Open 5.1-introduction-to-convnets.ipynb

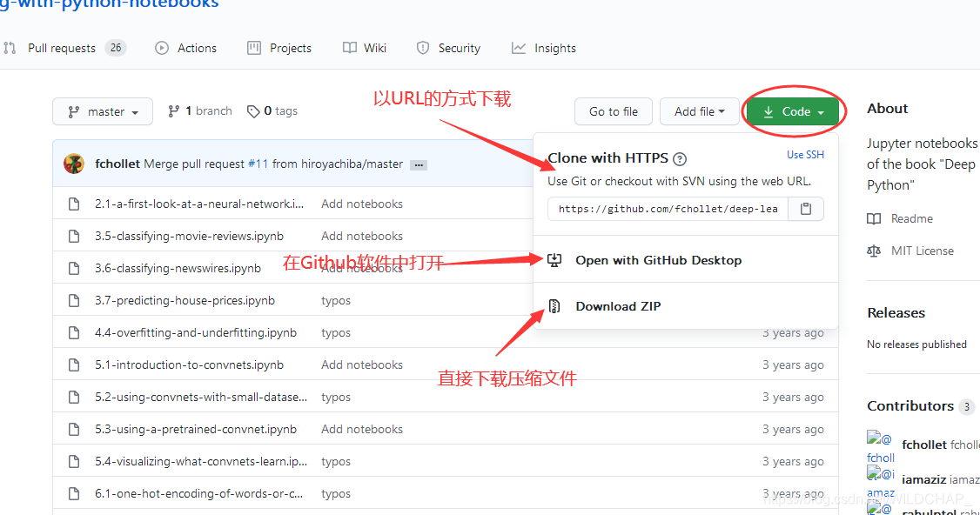tap(190, 365)
